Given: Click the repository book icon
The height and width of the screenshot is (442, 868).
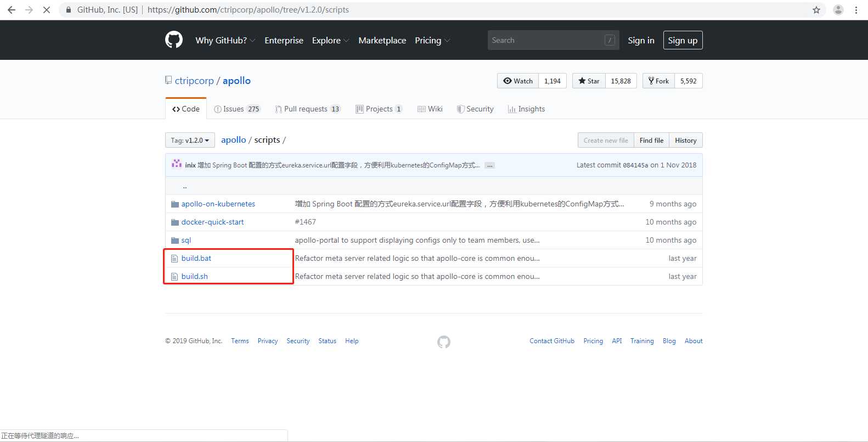Looking at the screenshot, I should (168, 80).
